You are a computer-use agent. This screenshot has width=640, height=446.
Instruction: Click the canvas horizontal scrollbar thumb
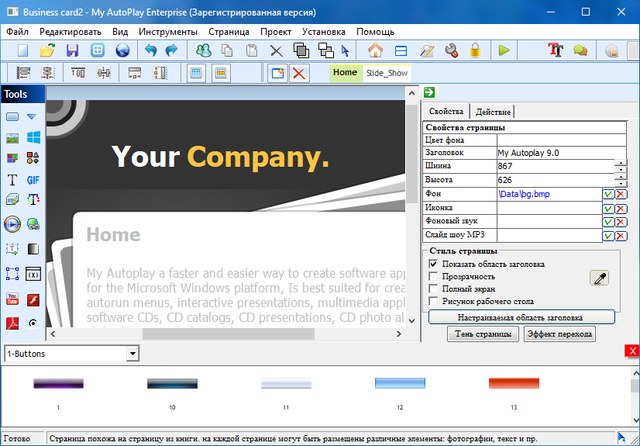coord(228,334)
